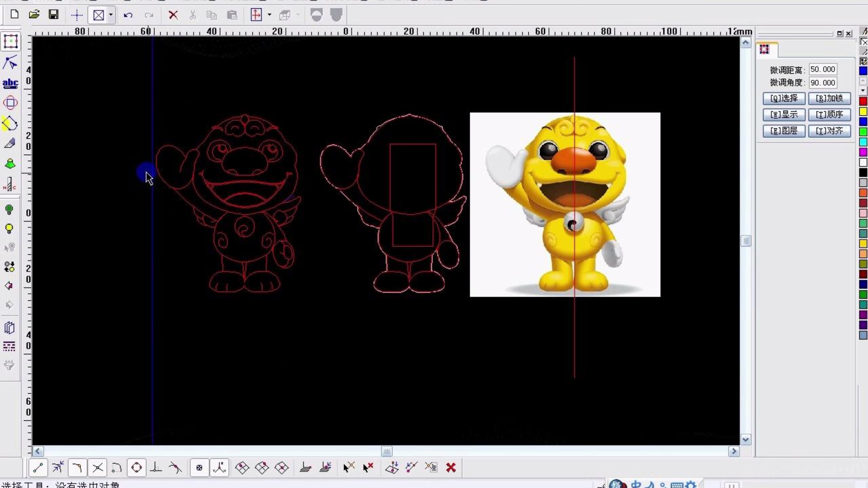Open dropdown beside the red-arrow alignment icon
Image resolution: width=868 pixels, height=488 pixels.
click(269, 15)
